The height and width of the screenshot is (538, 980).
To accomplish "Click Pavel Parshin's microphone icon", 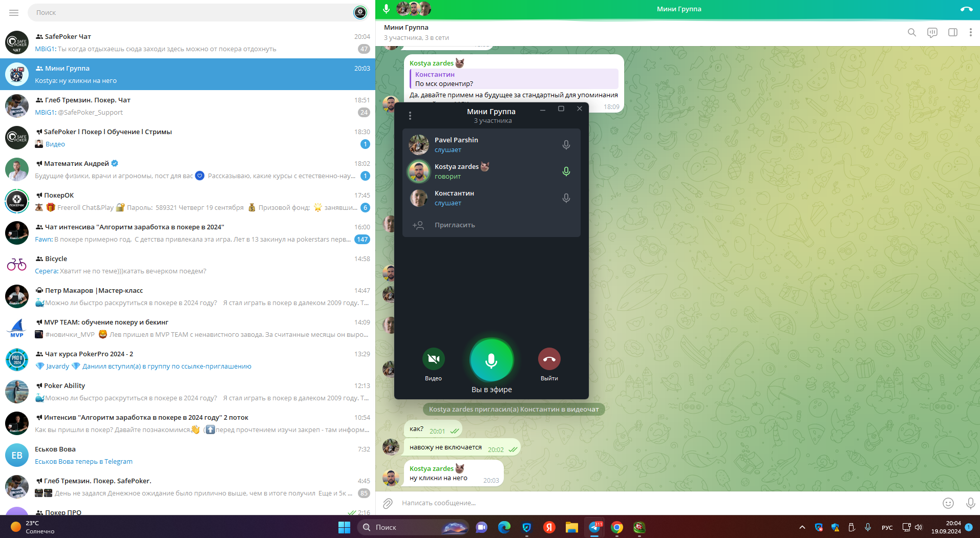I will pos(566,145).
